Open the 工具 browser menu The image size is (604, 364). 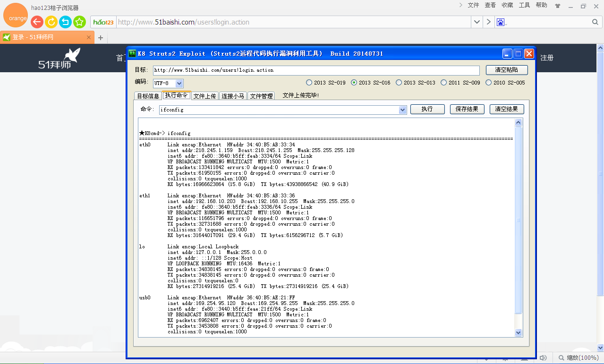tap(524, 5)
